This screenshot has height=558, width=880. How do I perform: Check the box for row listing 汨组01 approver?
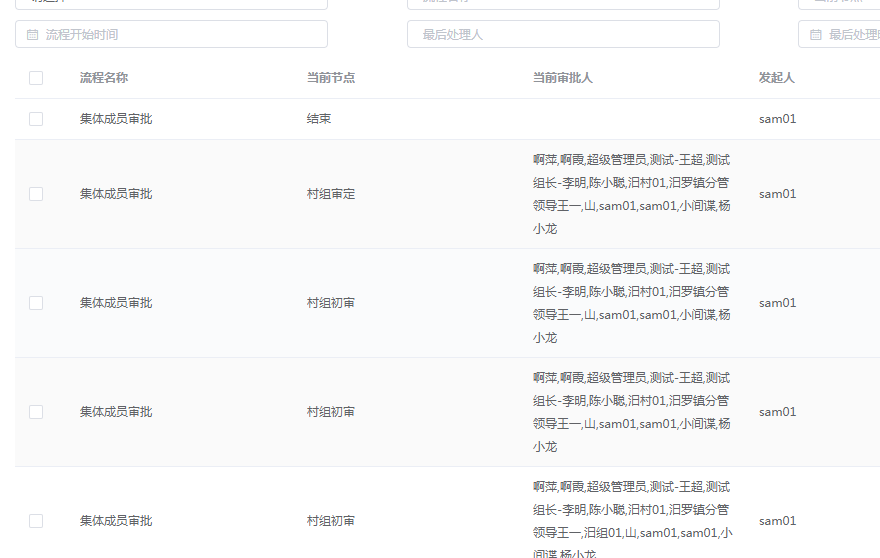(x=36, y=521)
